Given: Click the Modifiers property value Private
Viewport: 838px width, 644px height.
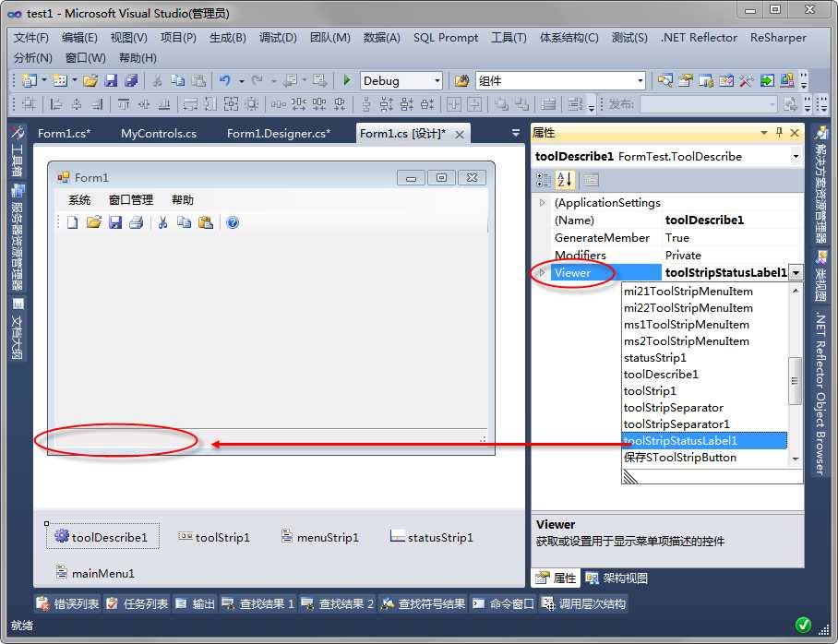Looking at the screenshot, I should click(733, 256).
